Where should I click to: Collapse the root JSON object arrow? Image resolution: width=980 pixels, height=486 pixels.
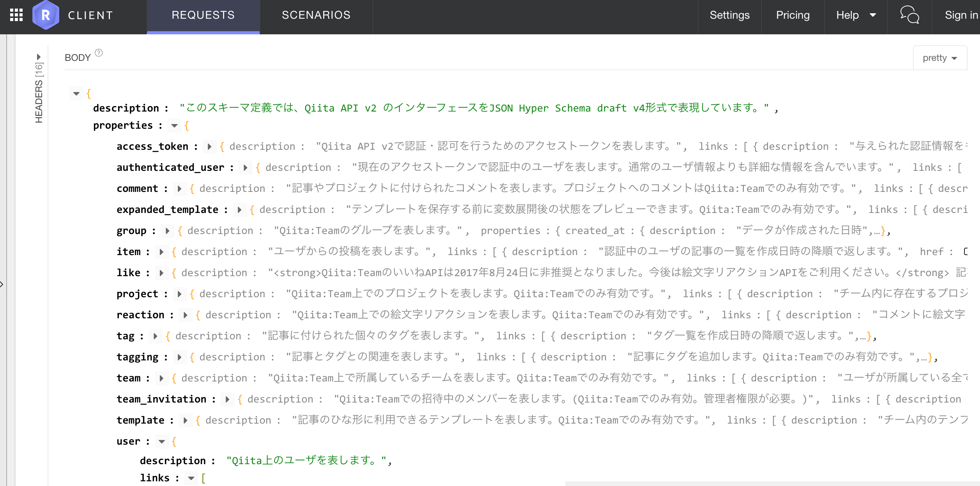76,94
